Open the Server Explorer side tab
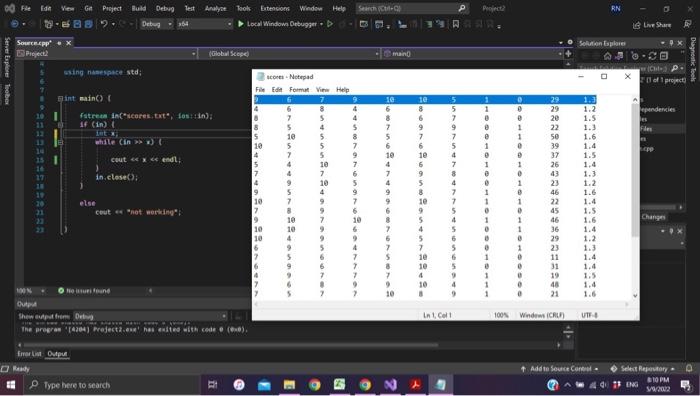Image resolution: width=700 pixels, height=396 pixels. click(7, 58)
